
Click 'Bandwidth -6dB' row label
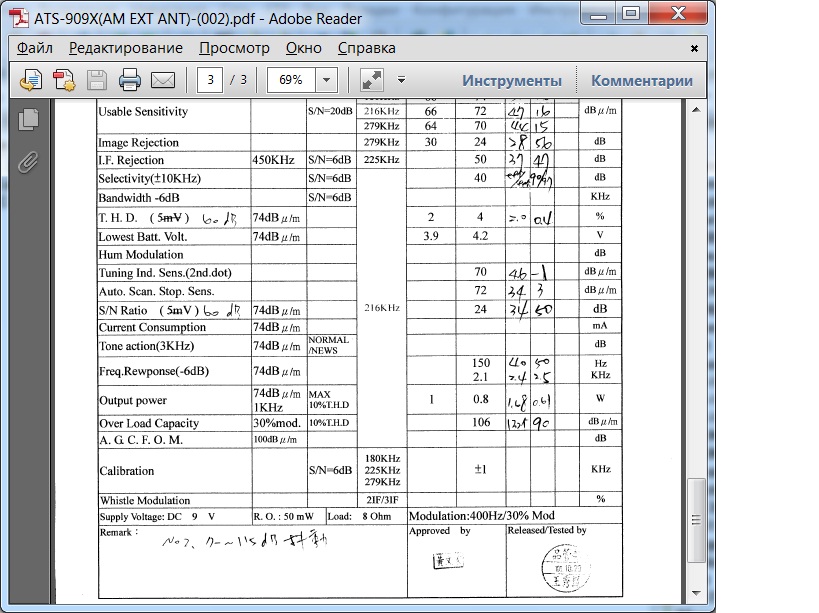(x=139, y=198)
